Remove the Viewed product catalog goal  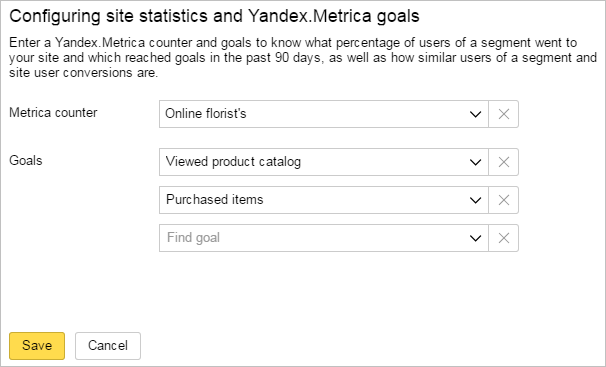504,162
